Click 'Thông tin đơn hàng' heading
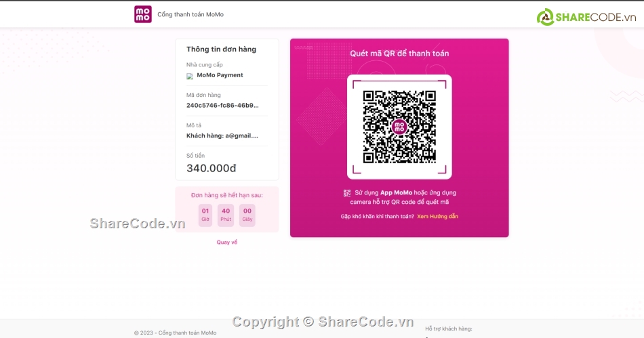Image resolution: width=644 pixels, height=338 pixels. [222, 49]
